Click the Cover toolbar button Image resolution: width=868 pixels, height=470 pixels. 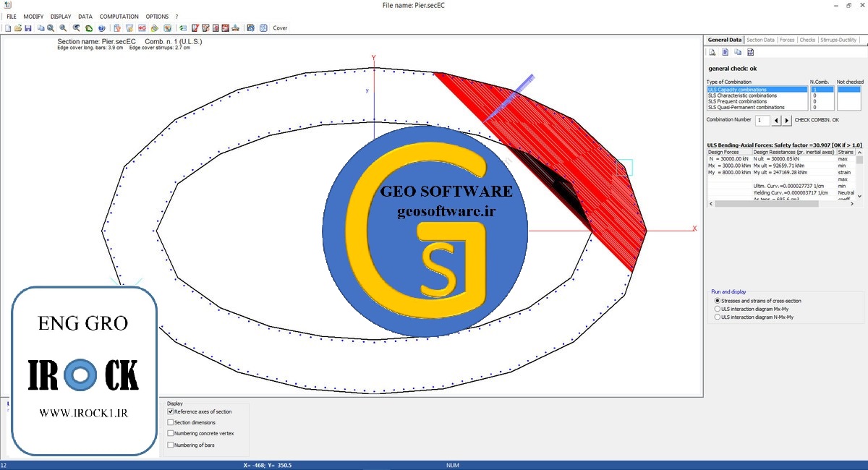[x=280, y=28]
